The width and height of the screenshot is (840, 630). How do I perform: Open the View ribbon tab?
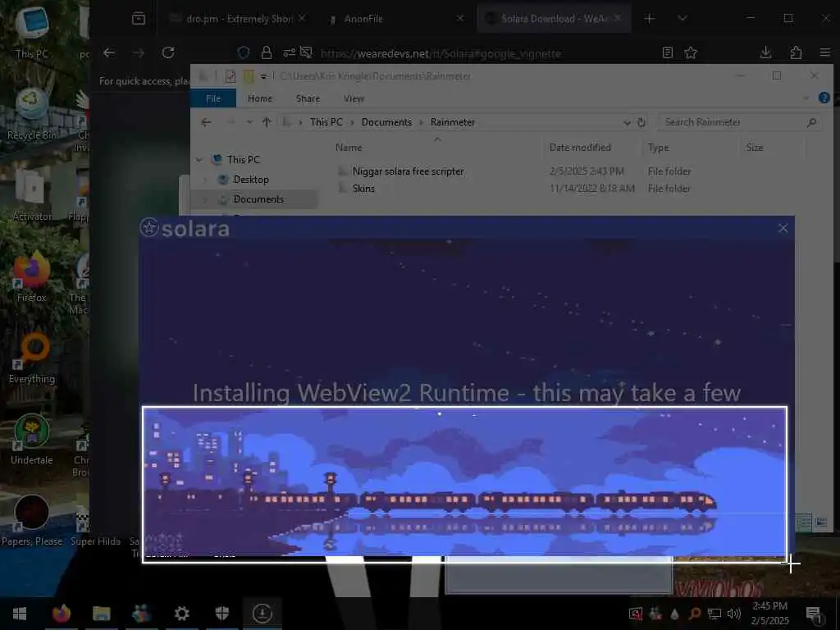[354, 98]
